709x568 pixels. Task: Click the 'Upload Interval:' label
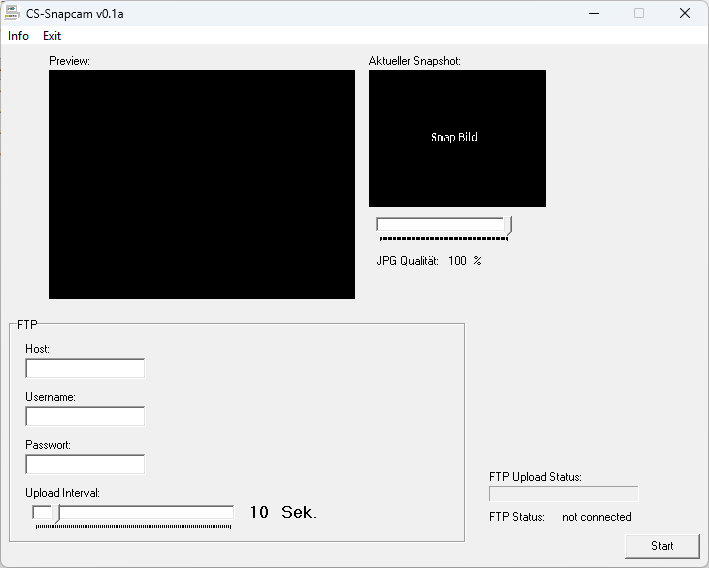click(x=62, y=492)
